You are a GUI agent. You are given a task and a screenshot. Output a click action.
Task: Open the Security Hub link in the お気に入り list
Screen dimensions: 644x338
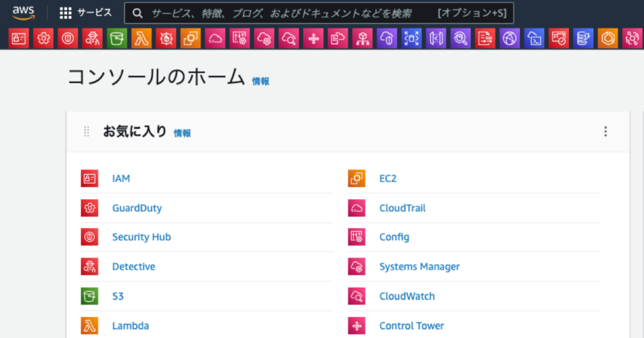[x=142, y=237]
